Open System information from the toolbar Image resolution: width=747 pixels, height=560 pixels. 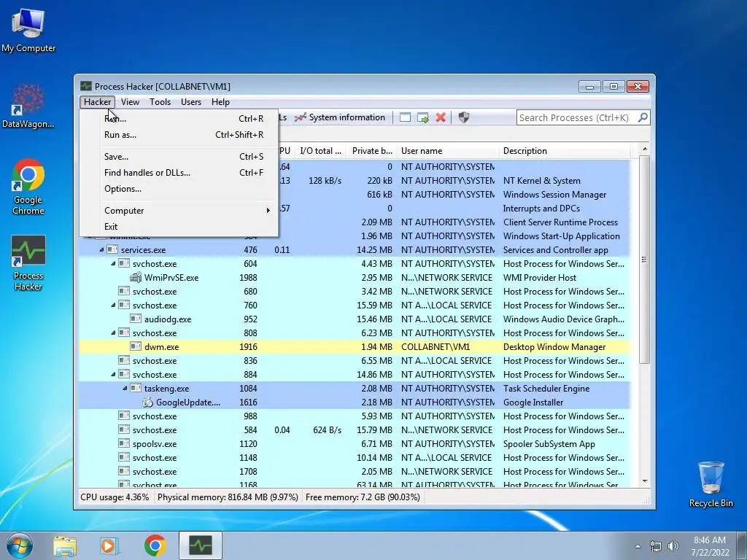tap(340, 117)
